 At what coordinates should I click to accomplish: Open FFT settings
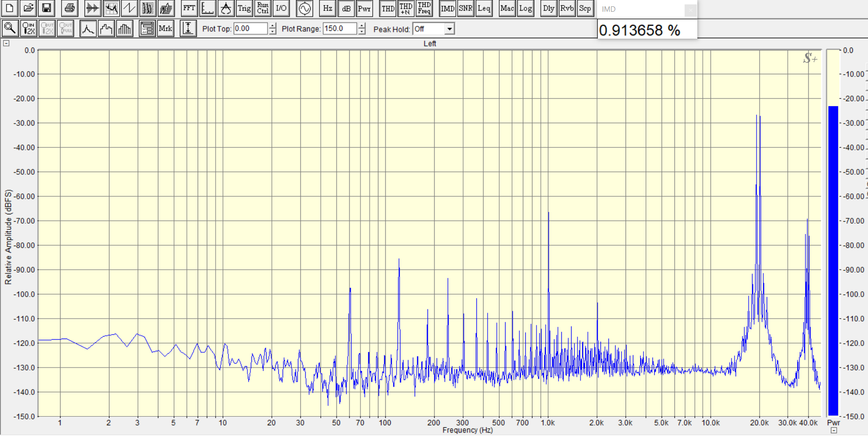click(189, 8)
